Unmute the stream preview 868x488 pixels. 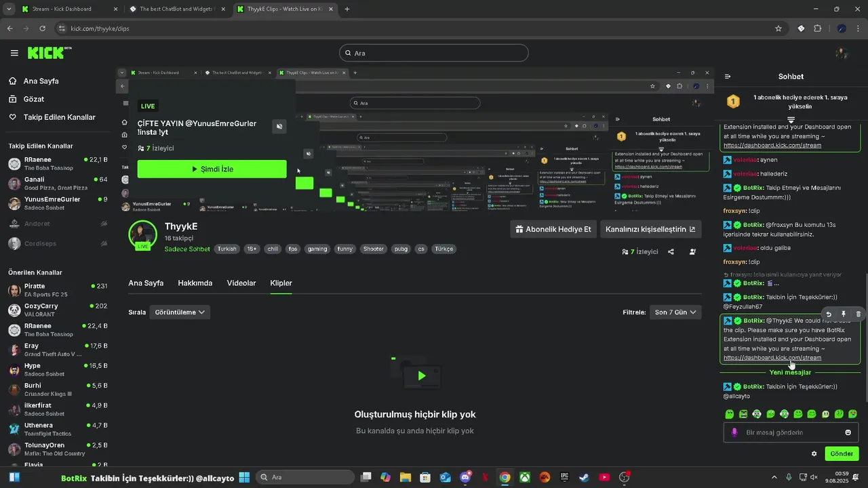[x=279, y=126]
